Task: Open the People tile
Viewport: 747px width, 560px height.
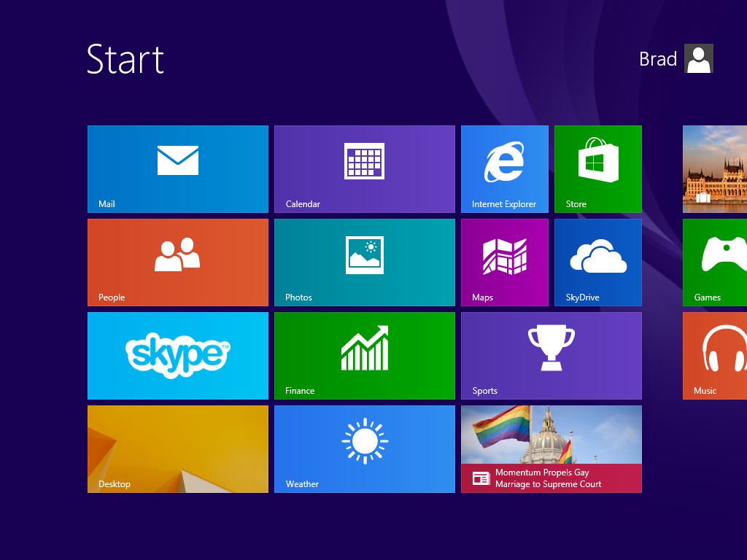Action: (x=178, y=262)
